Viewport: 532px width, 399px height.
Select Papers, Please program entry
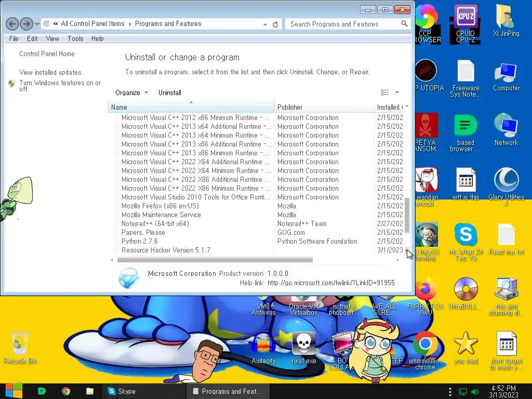click(x=143, y=232)
